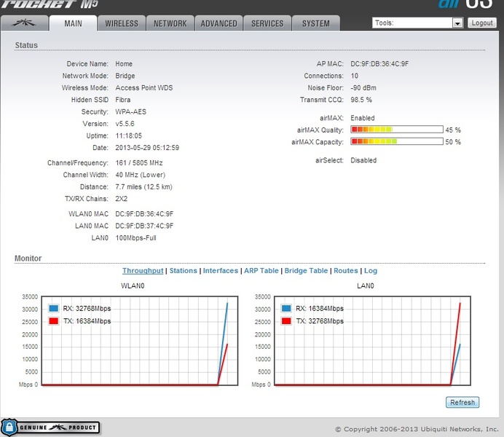Click the WLAN0 throughput graph
Image resolution: width=504 pixels, height=437 pixels.
tap(140, 341)
